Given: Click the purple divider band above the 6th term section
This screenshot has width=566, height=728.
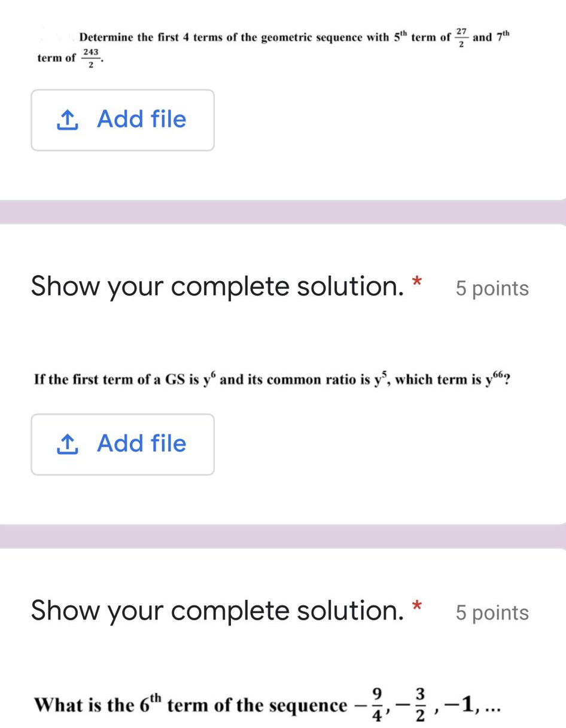Looking at the screenshot, I should click(283, 537).
